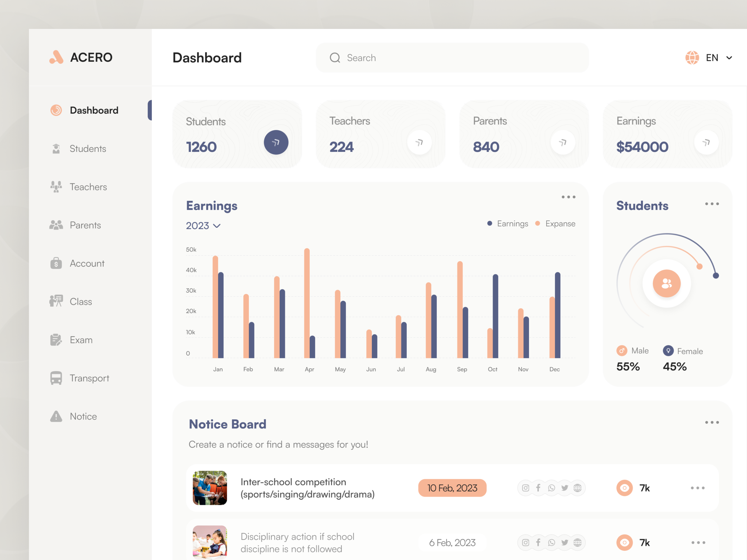Click the 55% Male indicator on the Students gauge

628,366
